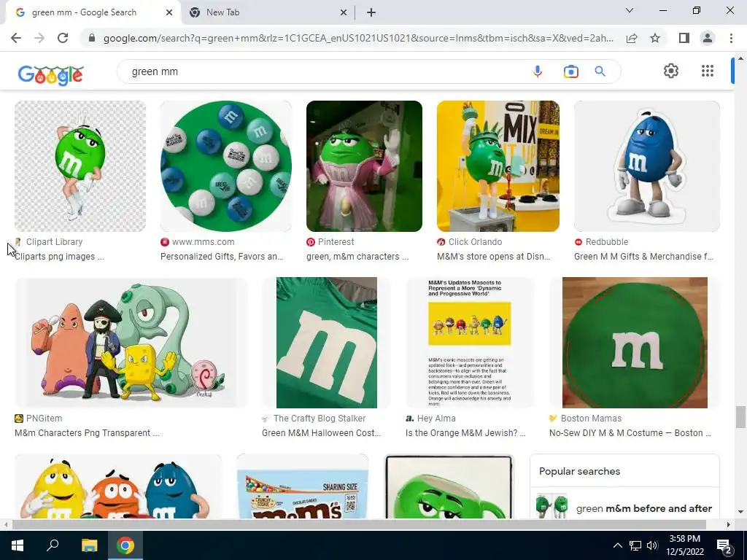Open a new tab with plus button
Viewport: 747px width, 560px height.
coord(371,12)
